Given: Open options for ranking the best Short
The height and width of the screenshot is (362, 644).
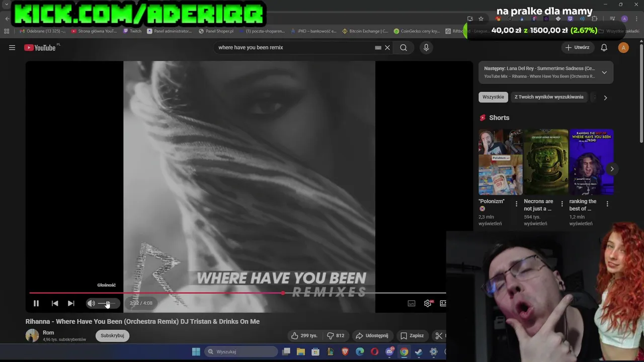Looking at the screenshot, I should click(607, 204).
